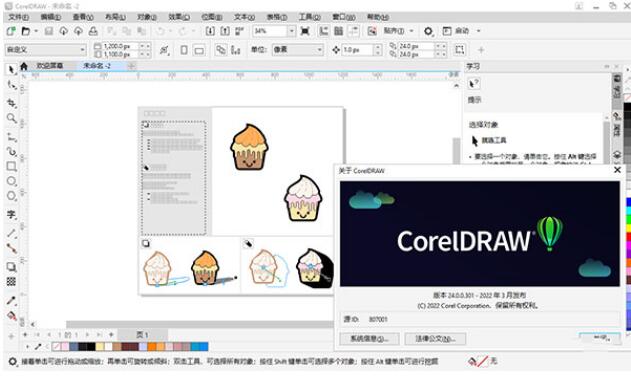Select the Rectangle tool in toolbox
The width and height of the screenshot is (631, 376).
pyautogui.click(x=11, y=166)
